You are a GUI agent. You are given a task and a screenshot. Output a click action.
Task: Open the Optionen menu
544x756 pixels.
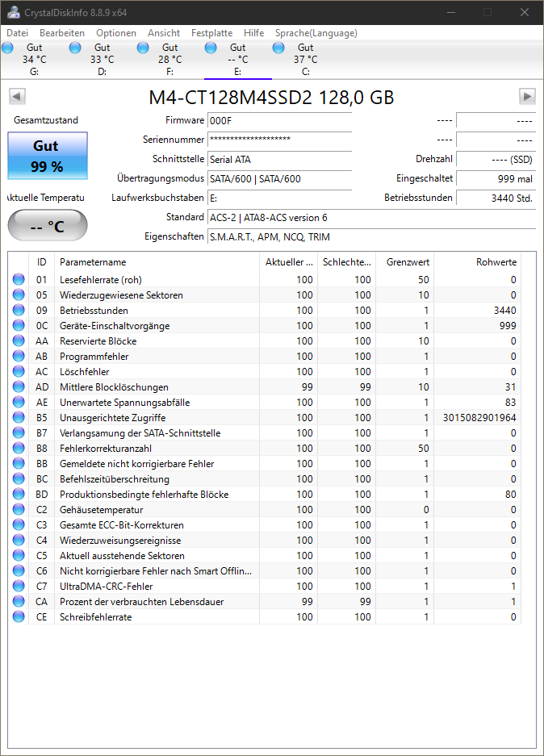click(x=116, y=33)
